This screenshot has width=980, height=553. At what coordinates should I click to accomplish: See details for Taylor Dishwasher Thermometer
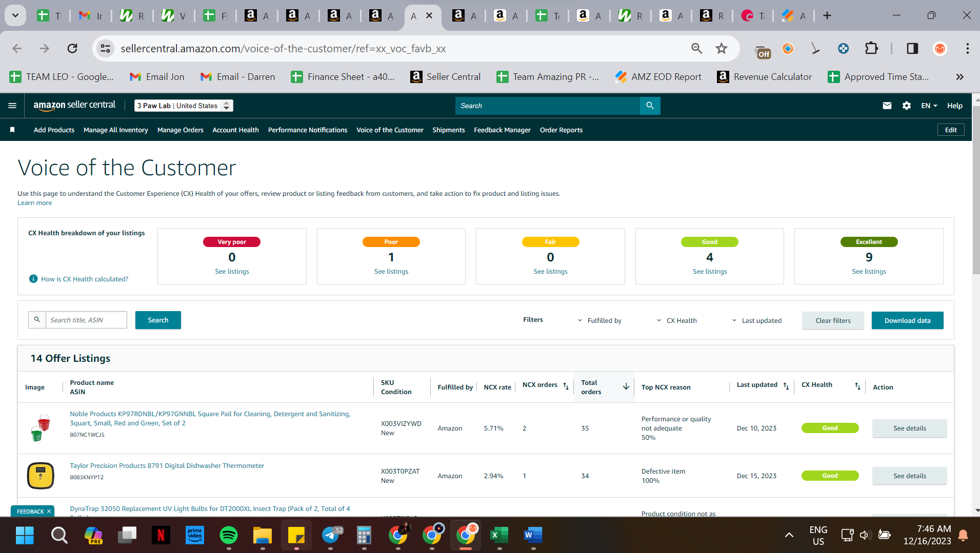[909, 476]
